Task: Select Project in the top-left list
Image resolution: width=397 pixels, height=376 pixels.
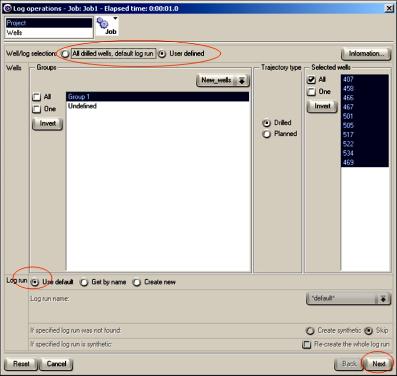Action: [49, 23]
